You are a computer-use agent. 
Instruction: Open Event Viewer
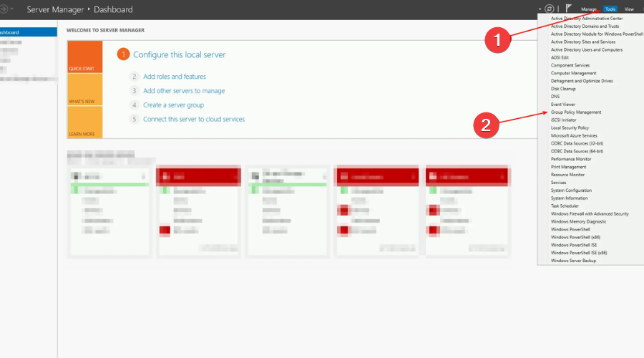coord(562,105)
